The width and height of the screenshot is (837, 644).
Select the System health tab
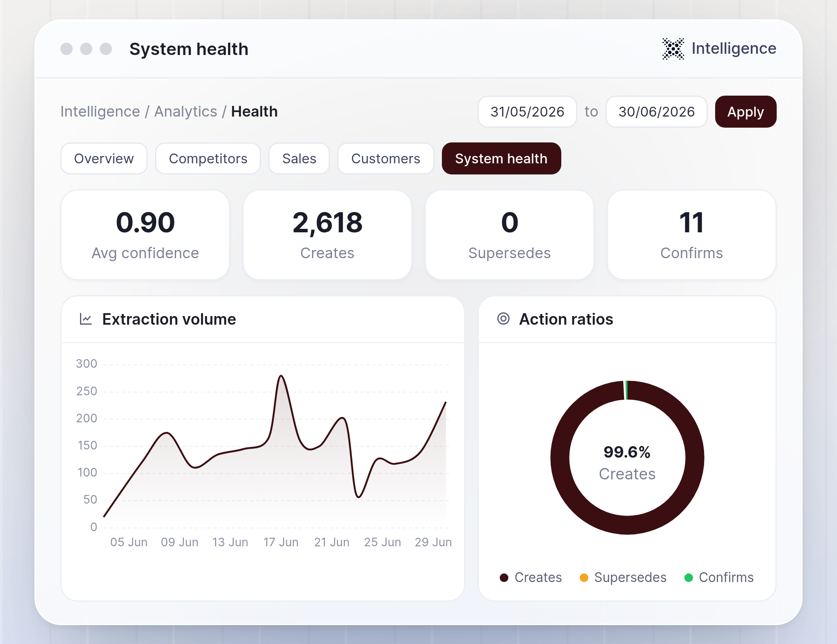(x=501, y=158)
